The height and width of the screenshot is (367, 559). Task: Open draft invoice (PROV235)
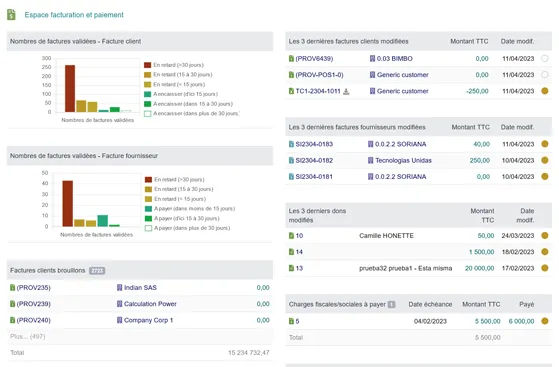(34, 288)
